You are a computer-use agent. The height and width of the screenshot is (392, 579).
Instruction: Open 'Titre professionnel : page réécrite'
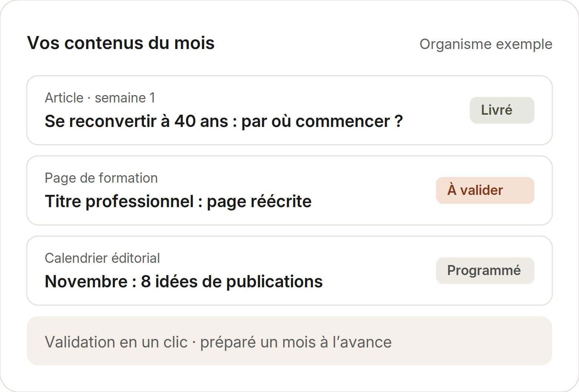coord(289,190)
